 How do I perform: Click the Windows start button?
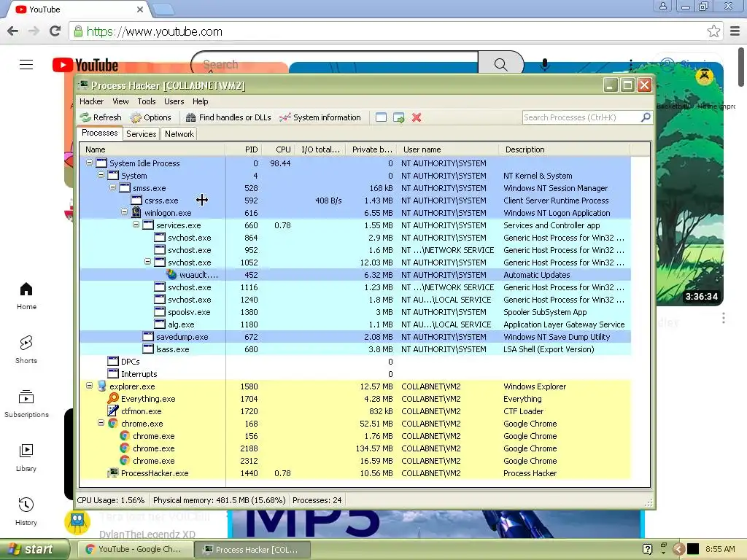(34, 549)
